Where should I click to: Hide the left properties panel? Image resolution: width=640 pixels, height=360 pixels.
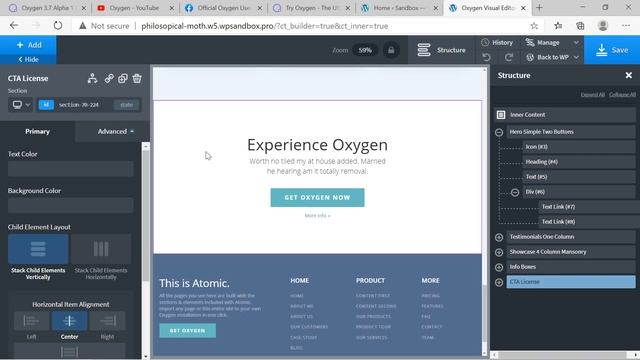(x=28, y=60)
